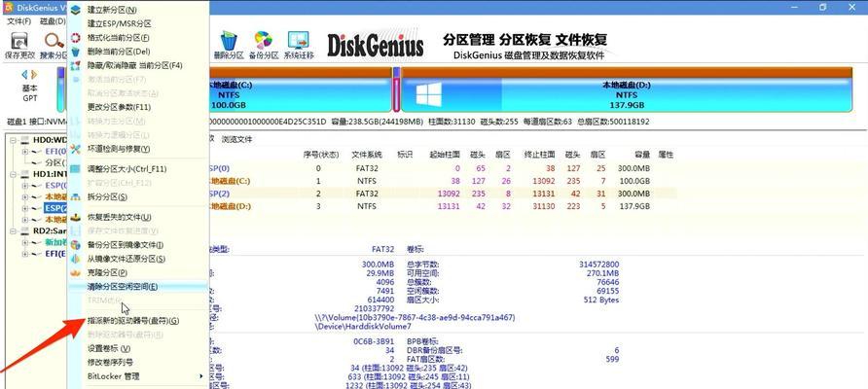This screenshot has width=868, height=389.
Task: Select table row with capacity 100.0GB
Action: coord(442,181)
